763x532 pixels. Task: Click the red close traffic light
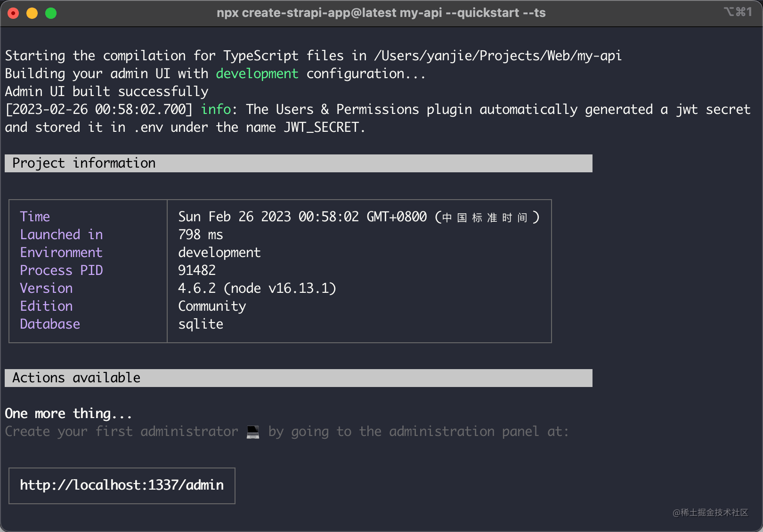13,13
